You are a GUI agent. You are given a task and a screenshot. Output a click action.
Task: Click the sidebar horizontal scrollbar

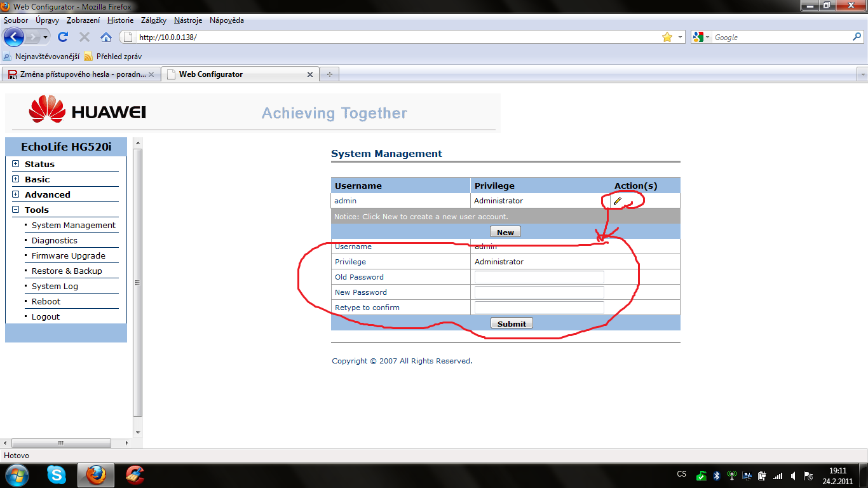[62, 443]
